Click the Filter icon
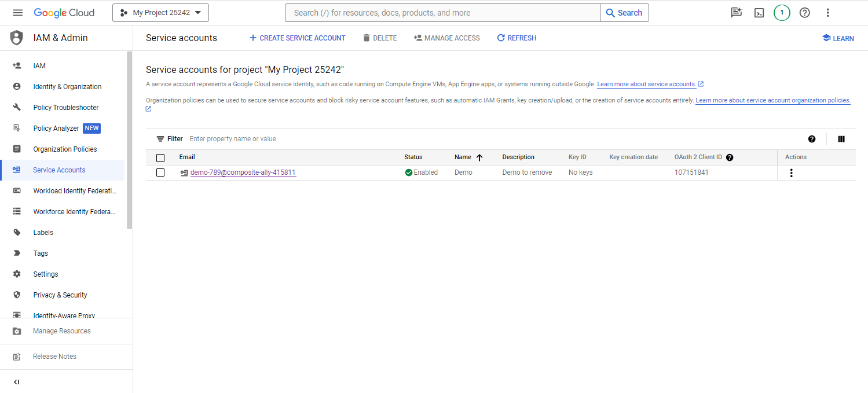The width and height of the screenshot is (868, 393). coord(160,139)
